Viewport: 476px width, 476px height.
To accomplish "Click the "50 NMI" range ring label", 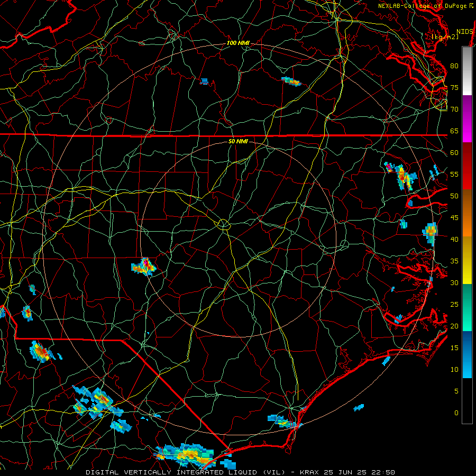I will point(238,141).
